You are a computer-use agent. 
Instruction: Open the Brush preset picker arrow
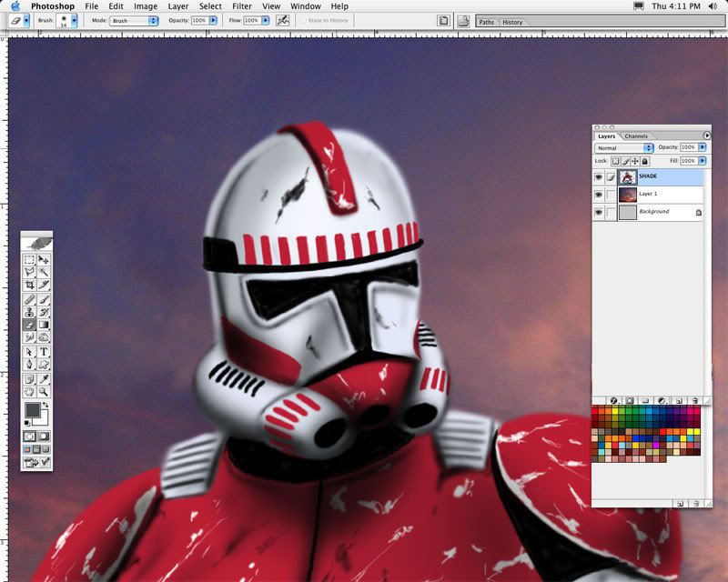point(75,20)
